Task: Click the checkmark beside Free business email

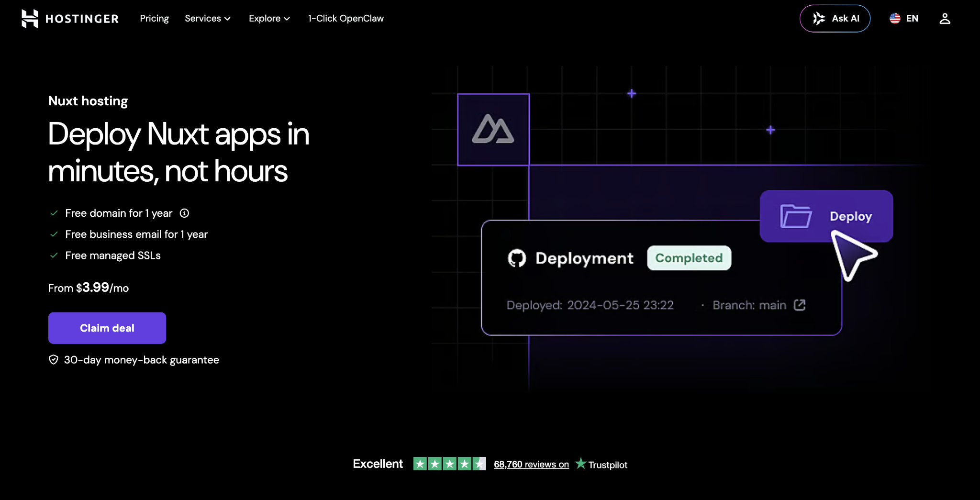Action: click(x=54, y=234)
